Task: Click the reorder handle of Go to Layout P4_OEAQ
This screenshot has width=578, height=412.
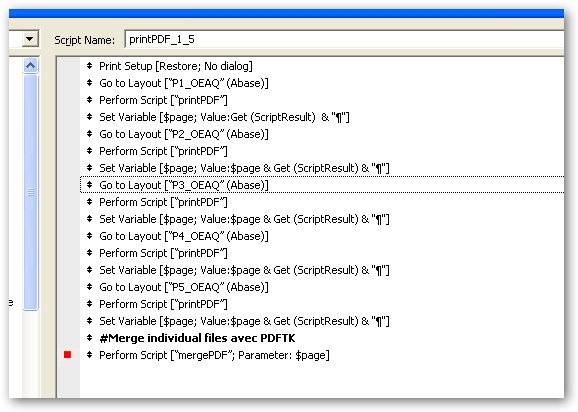Action: point(89,236)
